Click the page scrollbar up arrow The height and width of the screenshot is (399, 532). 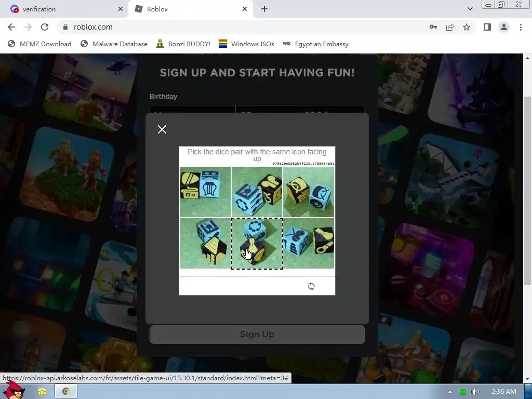pos(528,58)
